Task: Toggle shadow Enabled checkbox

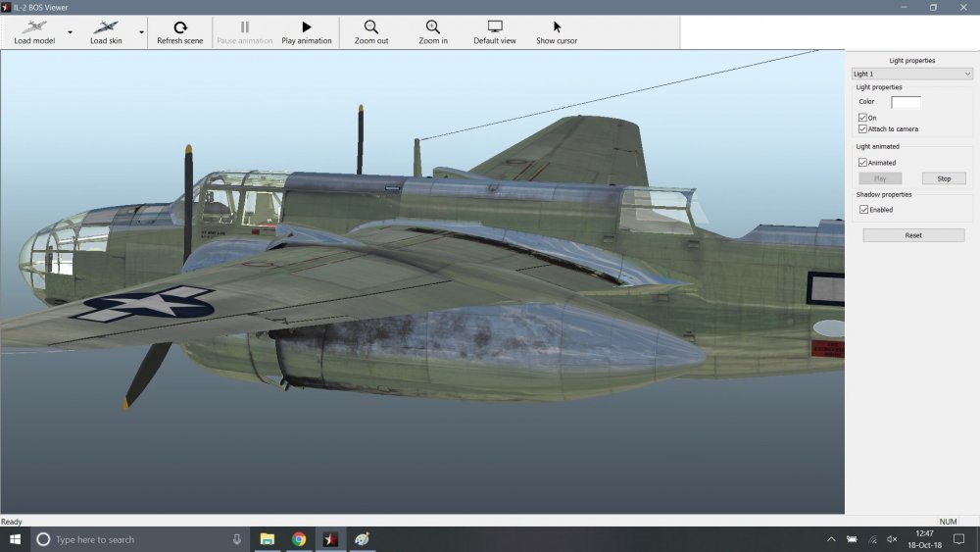Action: [862, 210]
